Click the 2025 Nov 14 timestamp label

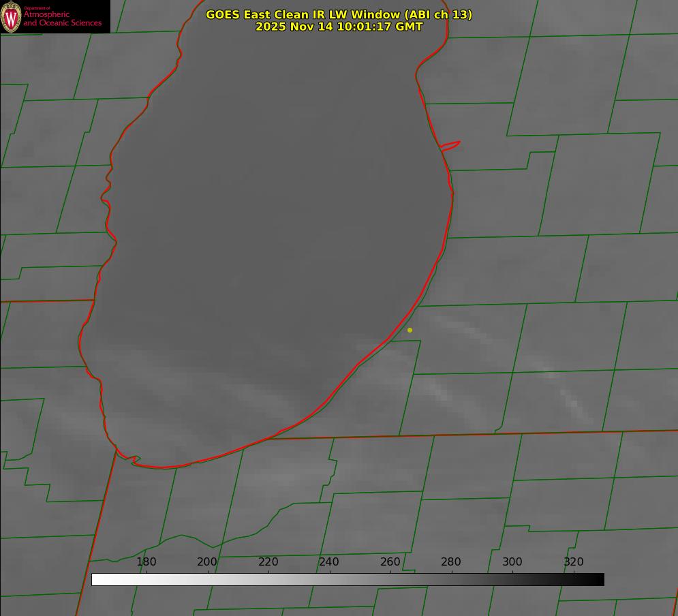339,27
